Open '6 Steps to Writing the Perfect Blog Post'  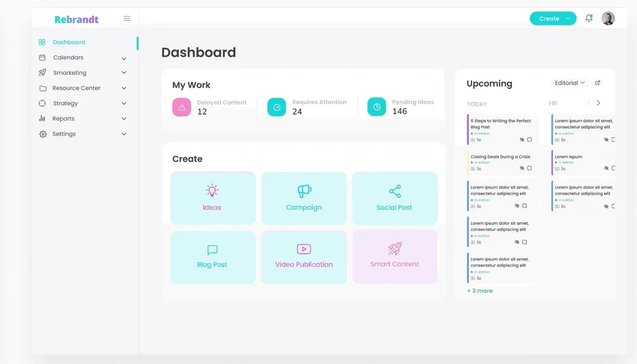coord(500,124)
